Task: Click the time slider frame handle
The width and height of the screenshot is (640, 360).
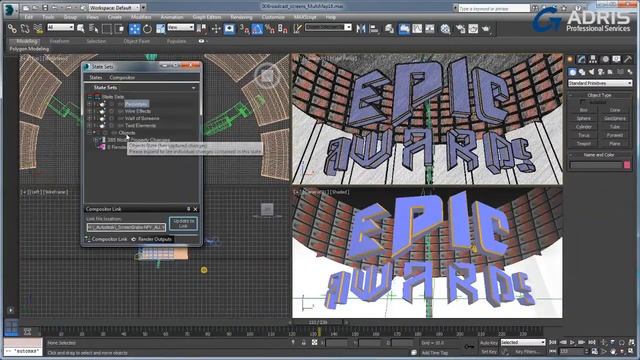Action: 318,322
